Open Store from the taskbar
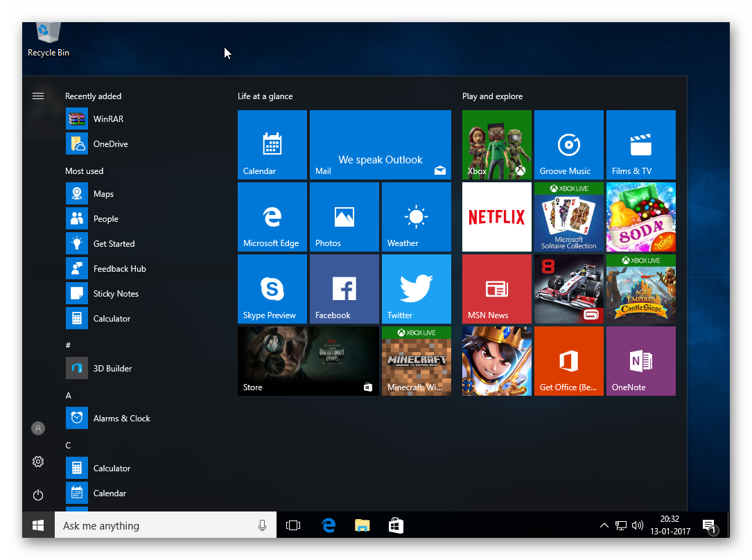Viewport: 752px width, 560px height. 396,525
